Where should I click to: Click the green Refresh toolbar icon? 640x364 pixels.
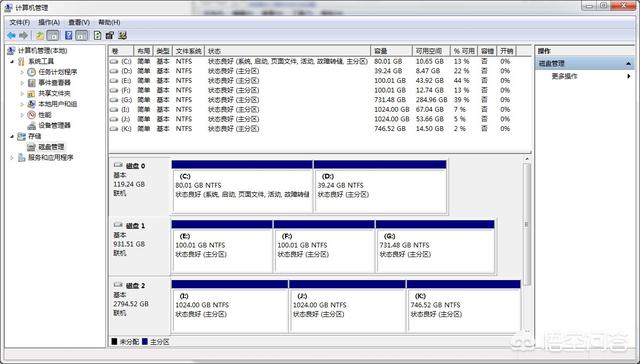(98, 36)
